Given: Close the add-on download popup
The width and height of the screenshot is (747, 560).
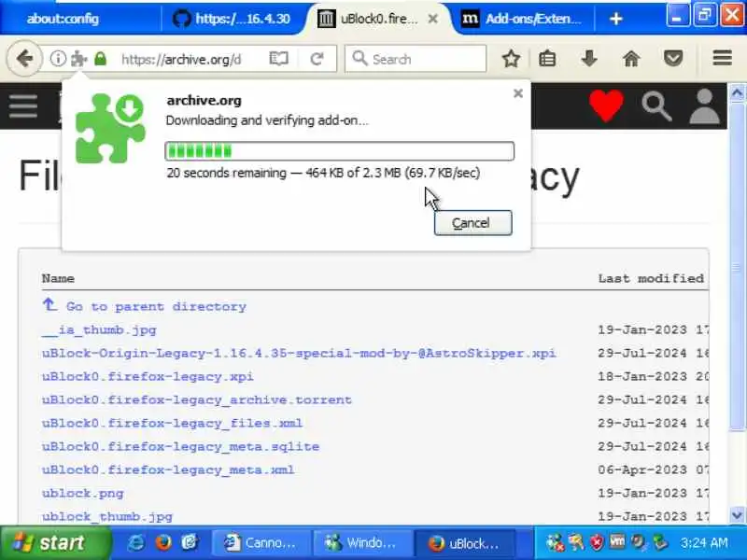Looking at the screenshot, I should 518,93.
